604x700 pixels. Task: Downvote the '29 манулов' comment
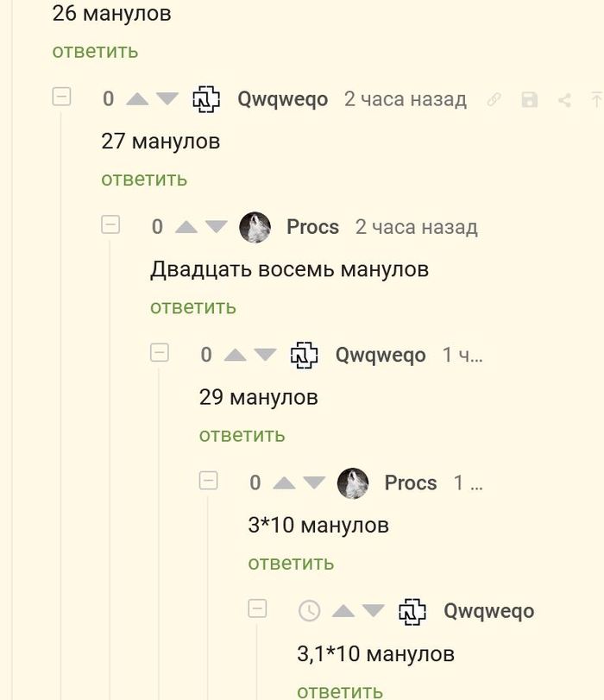(x=263, y=355)
